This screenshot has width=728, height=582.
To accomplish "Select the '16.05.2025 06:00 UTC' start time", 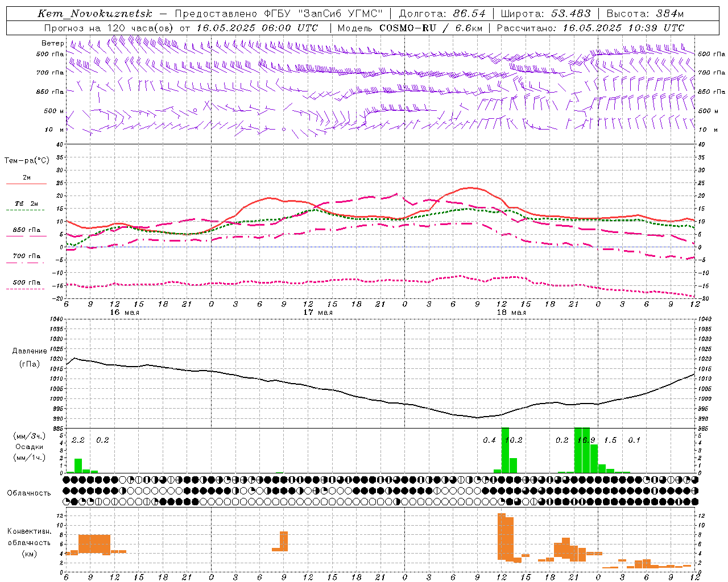I will 257,28.
